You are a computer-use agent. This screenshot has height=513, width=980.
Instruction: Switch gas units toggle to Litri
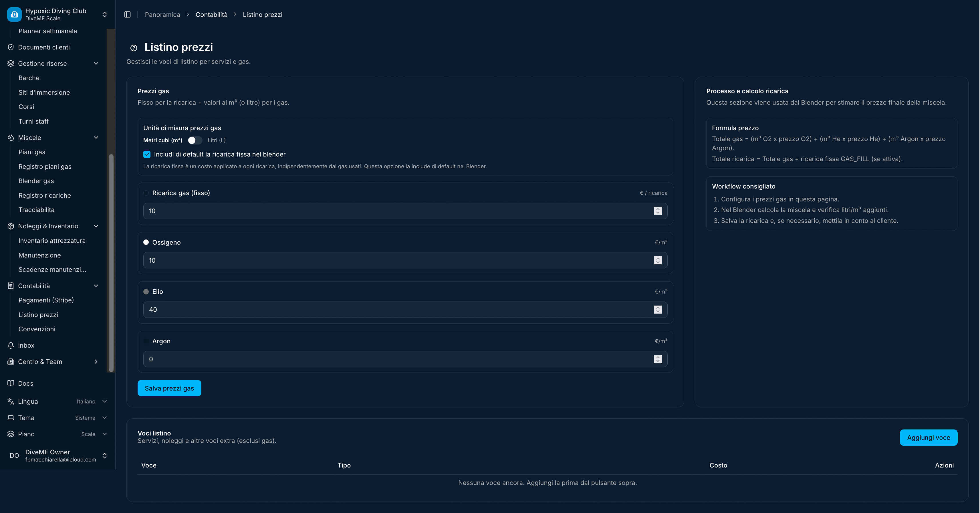[195, 140]
